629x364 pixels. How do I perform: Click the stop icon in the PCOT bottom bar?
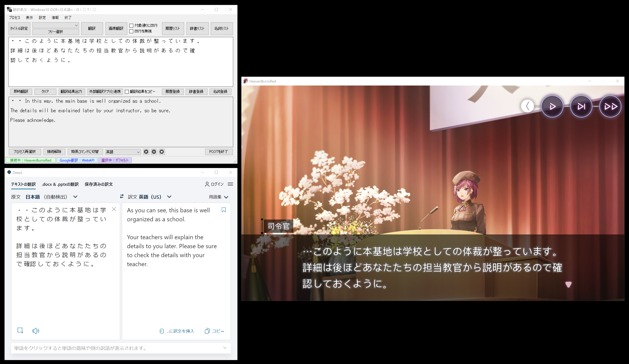[x=162, y=152]
